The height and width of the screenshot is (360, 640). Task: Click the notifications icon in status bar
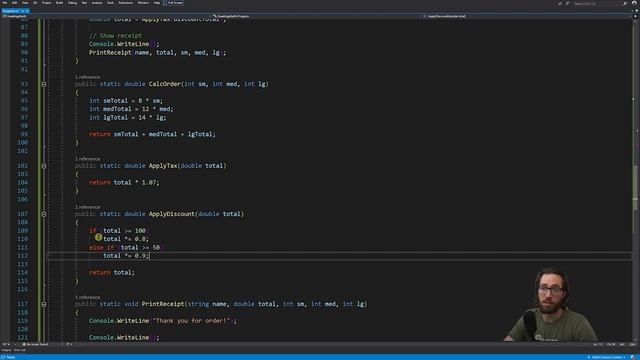(634, 357)
